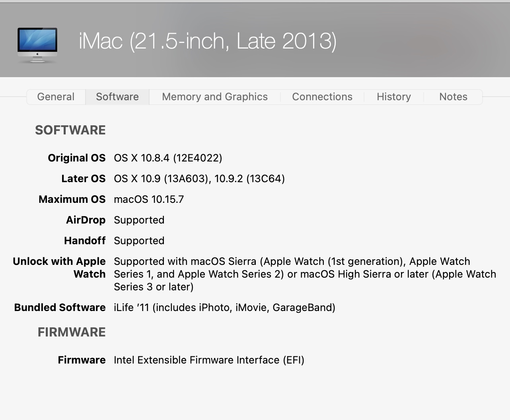
Task: Select the Software tab
Action: click(x=117, y=97)
